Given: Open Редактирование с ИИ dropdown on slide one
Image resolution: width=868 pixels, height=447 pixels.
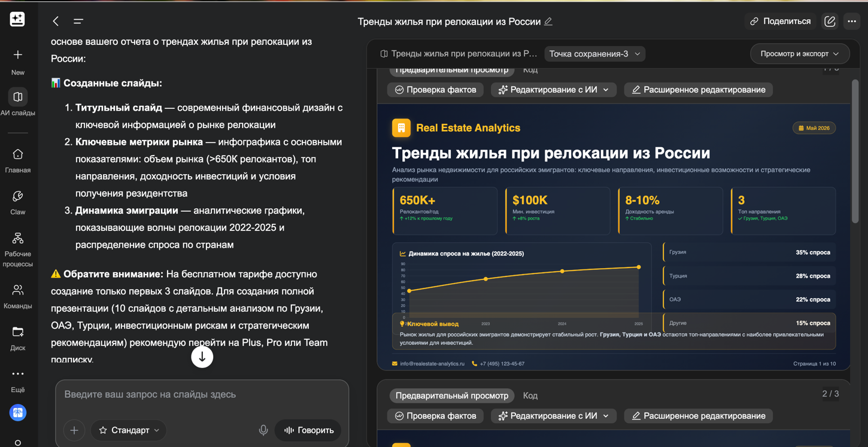Looking at the screenshot, I should 554,90.
